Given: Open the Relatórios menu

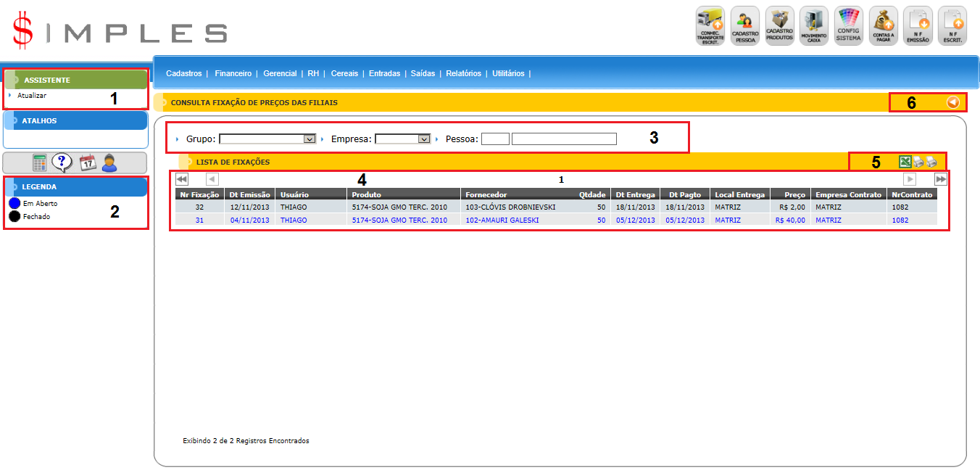Looking at the screenshot, I should 463,73.
